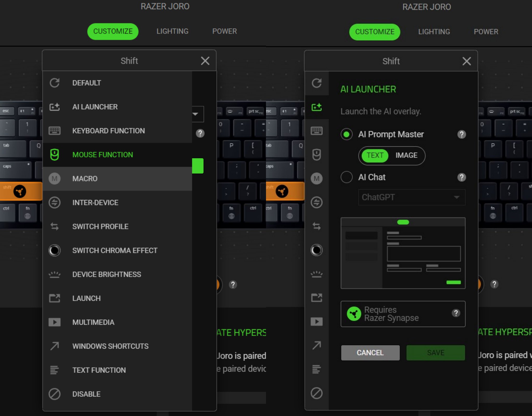Click disable icon in right sidebar
The image size is (532, 416).
coord(317,393)
